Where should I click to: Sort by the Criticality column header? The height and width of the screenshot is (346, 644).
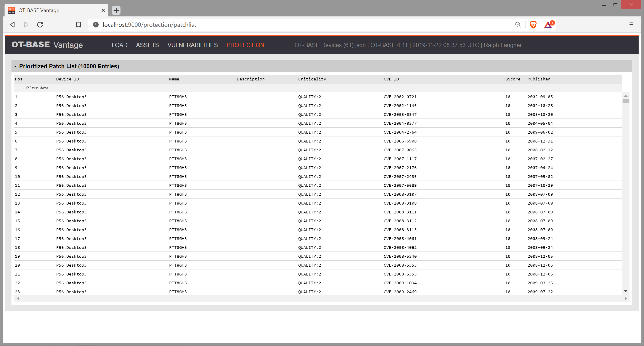coord(312,79)
